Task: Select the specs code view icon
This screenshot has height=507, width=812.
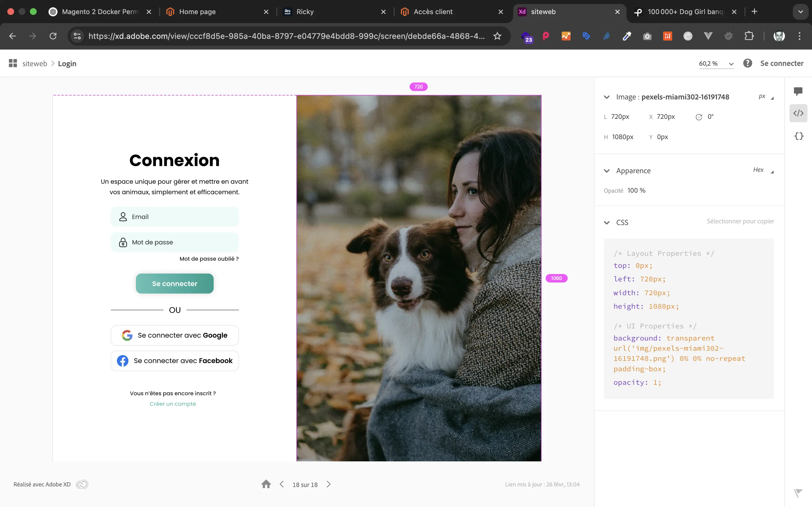Action: 798,113
